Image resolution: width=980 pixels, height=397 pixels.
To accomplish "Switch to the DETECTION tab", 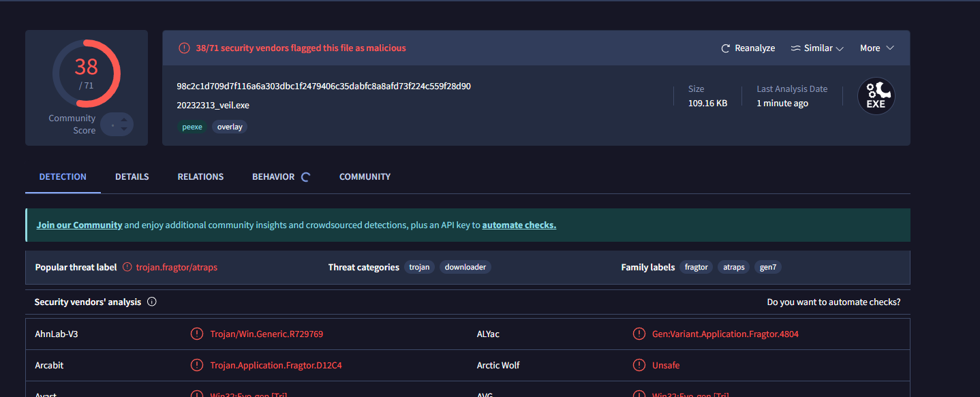I will tap(63, 177).
